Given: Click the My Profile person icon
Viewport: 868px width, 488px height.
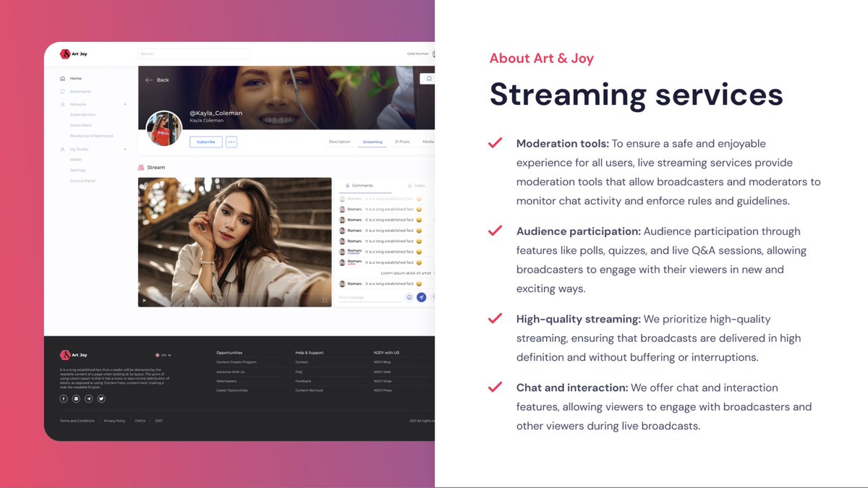Looking at the screenshot, I should pos(63,150).
